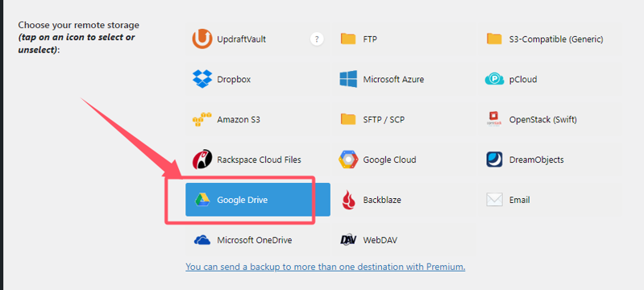Screen dimensions: 644x290
Task: Pick the Google Cloud hexagon icon
Action: (x=348, y=159)
